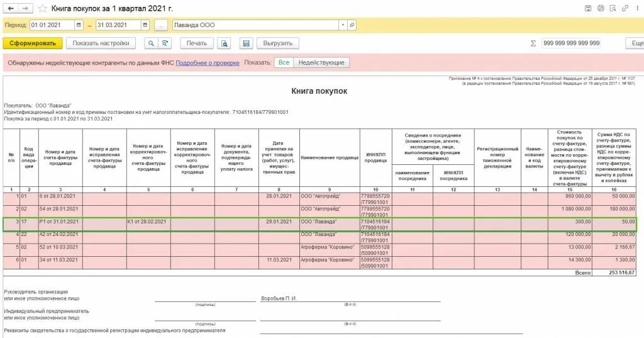Click the end date field 31.03.2021
Image resolution: width=644 pixels, height=338 pixels.
pos(118,25)
